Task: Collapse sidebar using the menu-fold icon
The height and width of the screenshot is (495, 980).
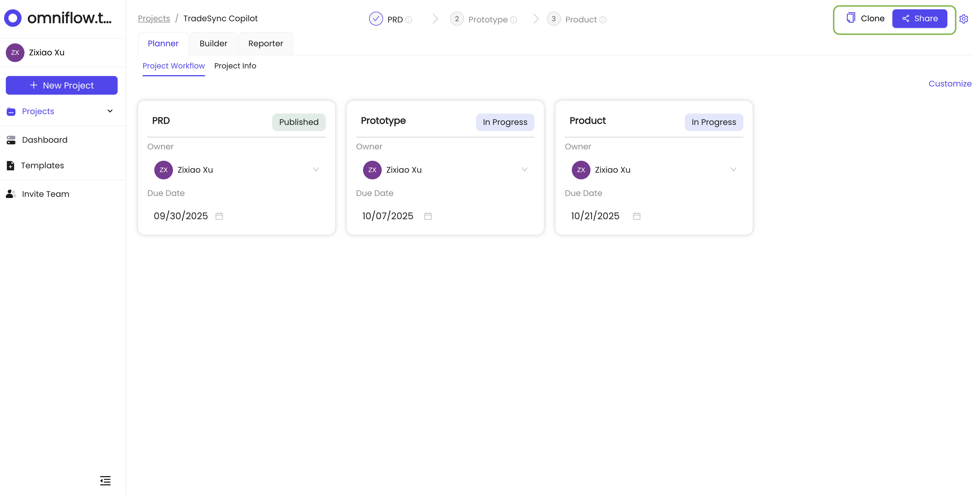Action: click(x=105, y=480)
